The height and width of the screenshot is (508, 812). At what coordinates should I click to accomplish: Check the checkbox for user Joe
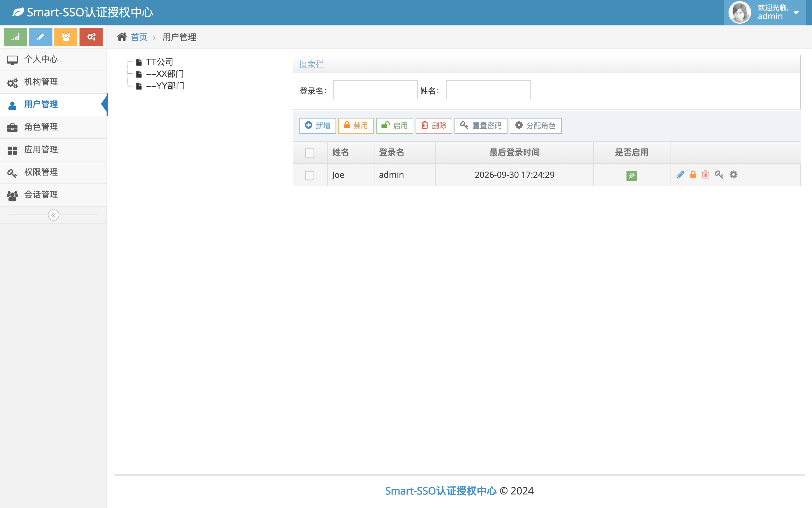(309, 175)
